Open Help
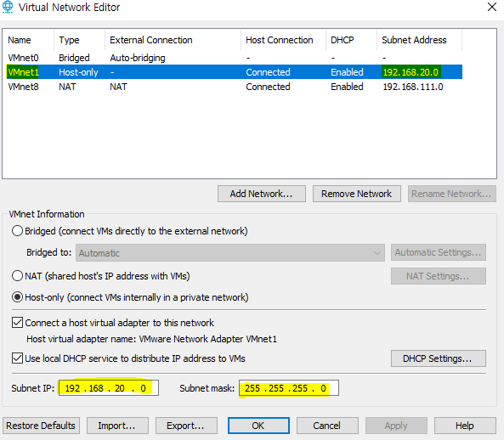The image size is (504, 440). 465,426
